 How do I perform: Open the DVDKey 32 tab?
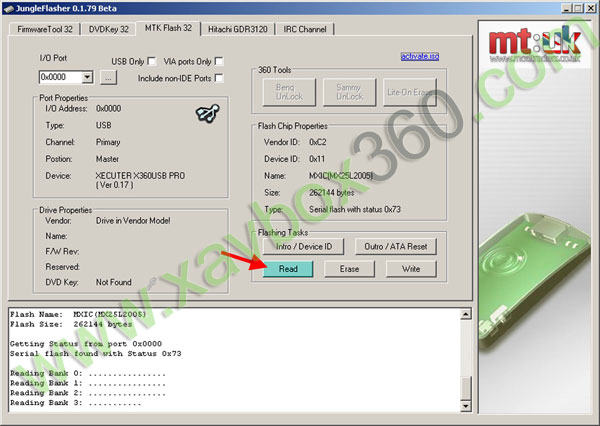(109, 29)
